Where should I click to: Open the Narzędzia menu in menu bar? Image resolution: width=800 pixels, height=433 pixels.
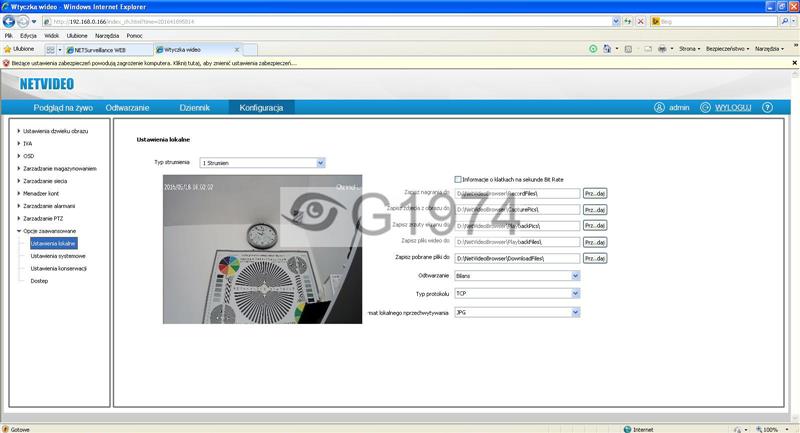(x=107, y=36)
